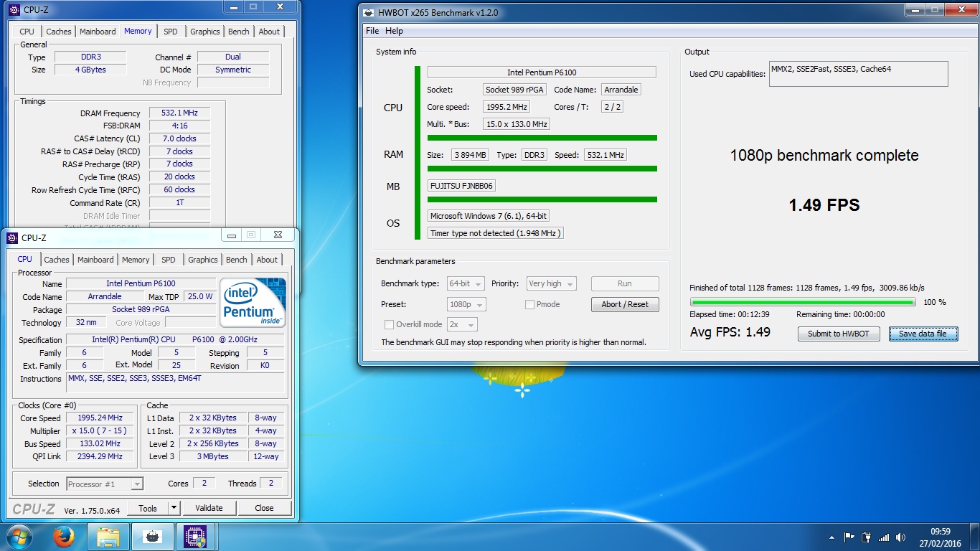This screenshot has width=980, height=551.
Task: Toggle the Overkill mode checkbox
Action: click(x=389, y=324)
